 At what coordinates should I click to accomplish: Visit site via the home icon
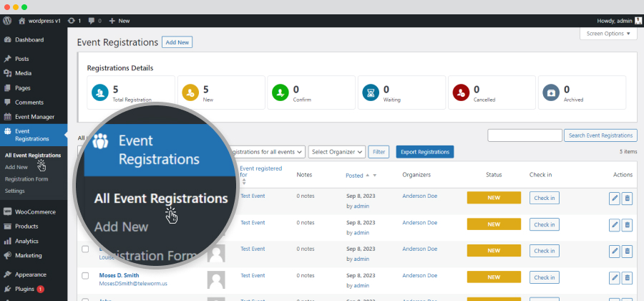pos(22,21)
